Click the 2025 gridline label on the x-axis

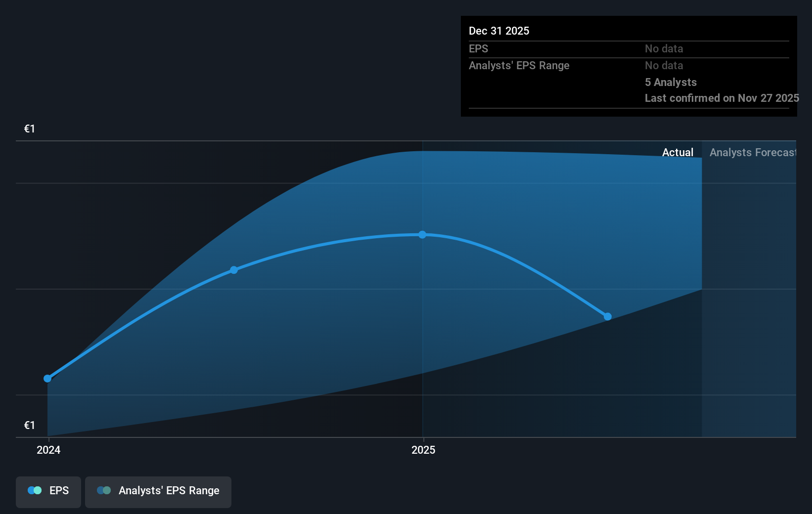pos(423,450)
